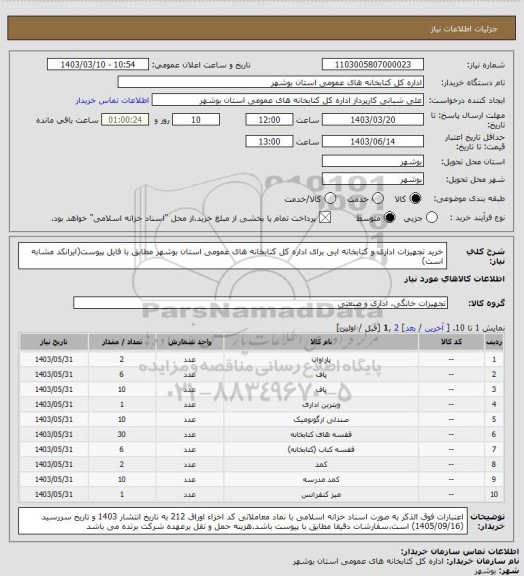This screenshot has width=524, height=576.
Task: Click the buyer organization name field
Action: click(270, 82)
